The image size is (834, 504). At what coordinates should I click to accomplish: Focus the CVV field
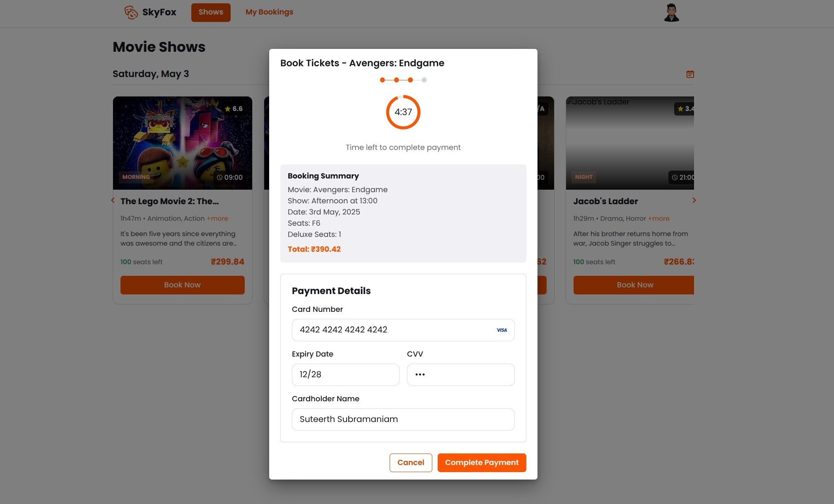460,375
